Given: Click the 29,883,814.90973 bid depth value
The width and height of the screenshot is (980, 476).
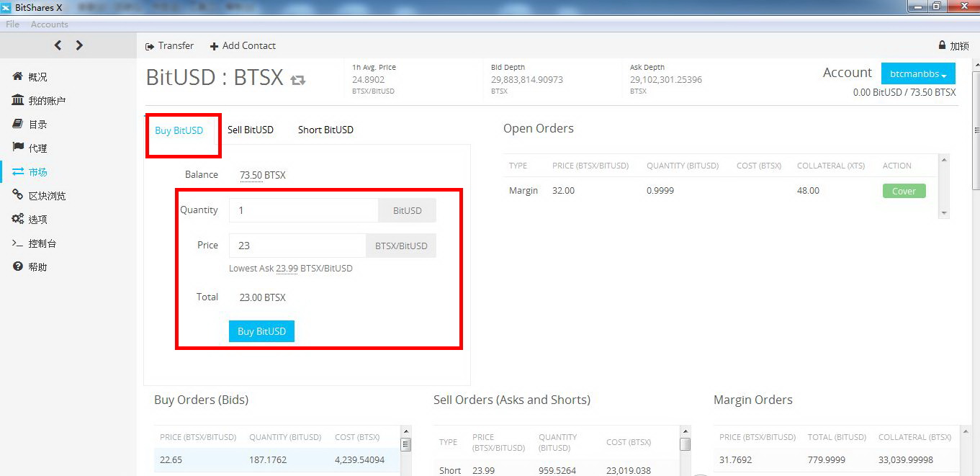Looking at the screenshot, I should coord(527,80).
